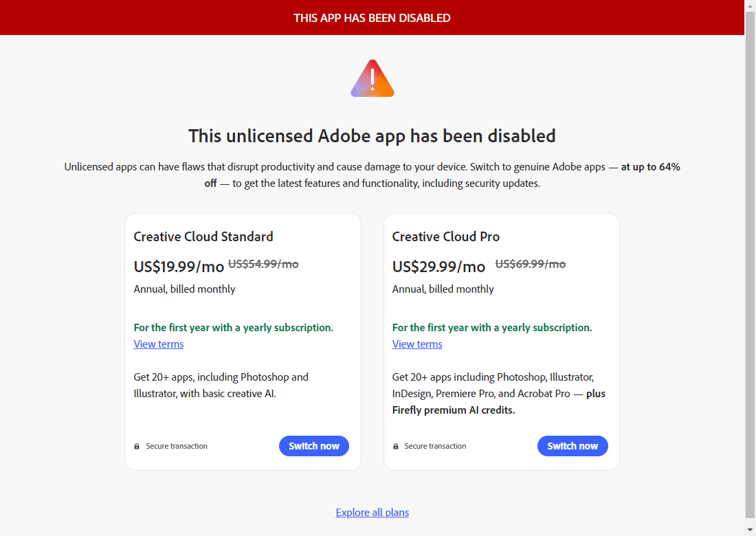Click the crossed-out US$69.99/mo price
This screenshot has width=756, height=536.
(x=530, y=264)
